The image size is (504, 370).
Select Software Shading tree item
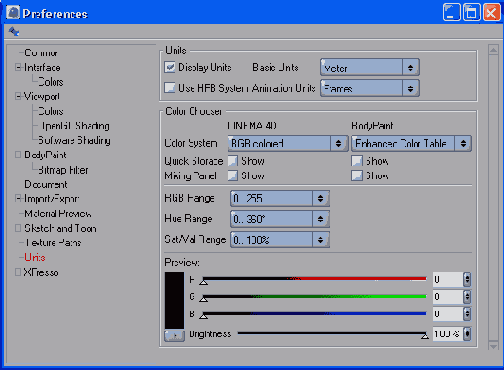74,140
